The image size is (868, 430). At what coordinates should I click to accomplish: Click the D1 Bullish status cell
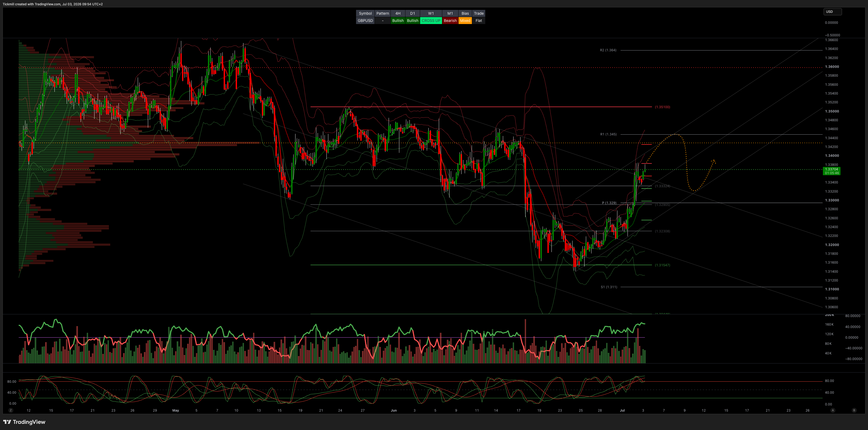(412, 21)
